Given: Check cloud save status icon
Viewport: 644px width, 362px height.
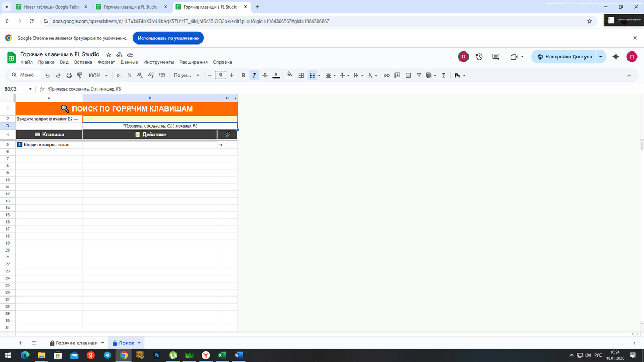Looking at the screenshot, I should tap(130, 55).
